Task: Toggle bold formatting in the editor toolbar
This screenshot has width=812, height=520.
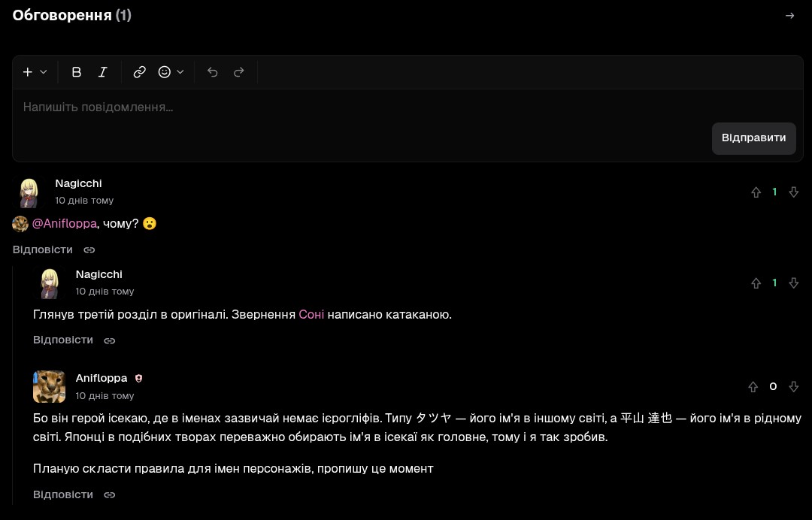Action: pyautogui.click(x=76, y=72)
